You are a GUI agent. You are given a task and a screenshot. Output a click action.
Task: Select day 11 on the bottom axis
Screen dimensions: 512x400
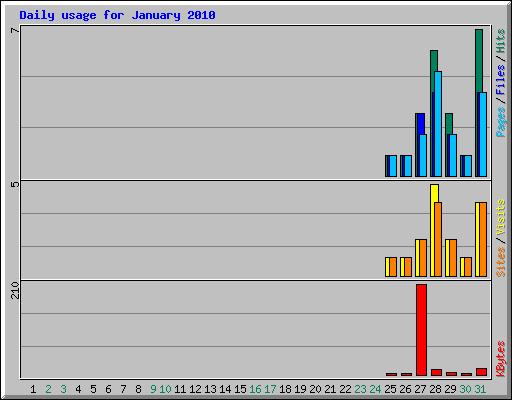pyautogui.click(x=180, y=389)
